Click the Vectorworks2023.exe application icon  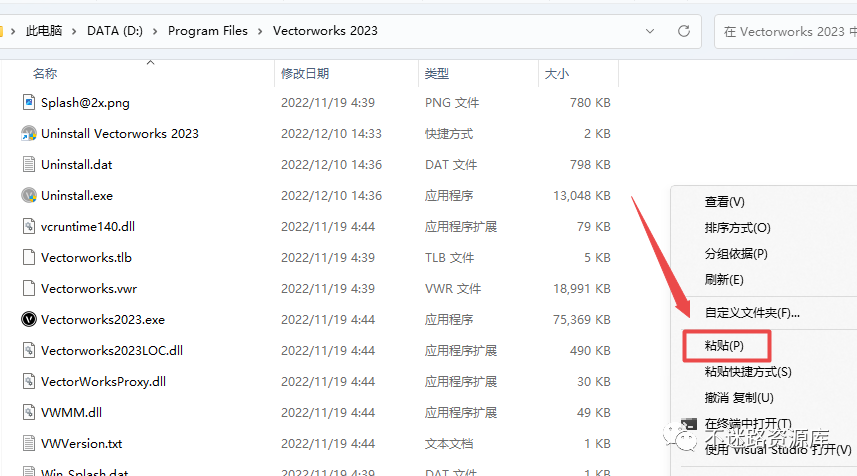pyautogui.click(x=29, y=319)
